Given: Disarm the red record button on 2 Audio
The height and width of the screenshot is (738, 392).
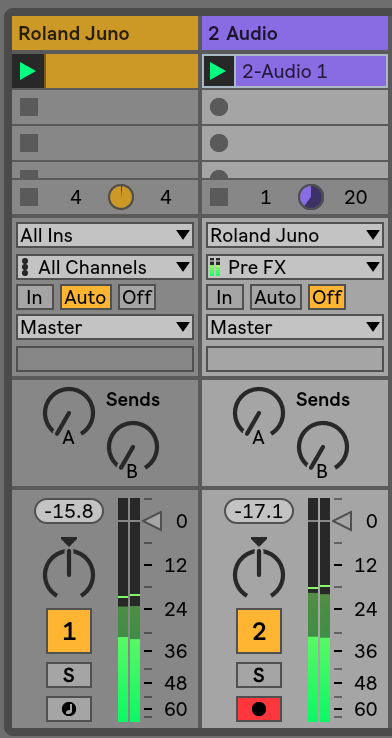Looking at the screenshot, I should 259,709.
